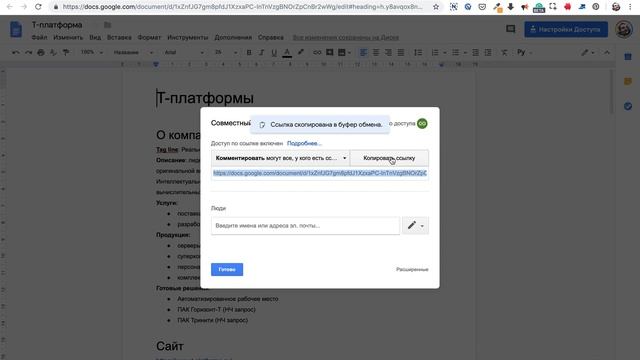The height and width of the screenshot is (360, 640).
Task: Click the spell check icon
Action: click(x=53, y=52)
